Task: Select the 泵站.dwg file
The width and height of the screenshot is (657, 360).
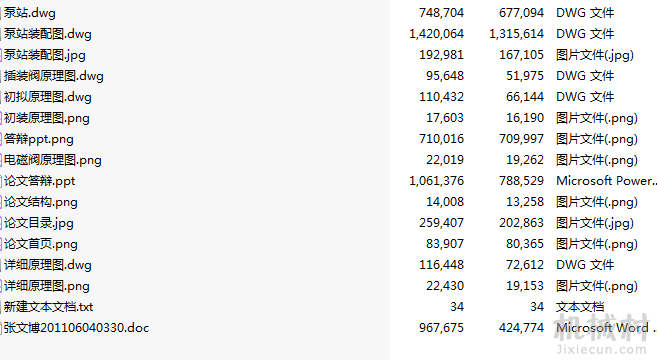Action: (30, 13)
